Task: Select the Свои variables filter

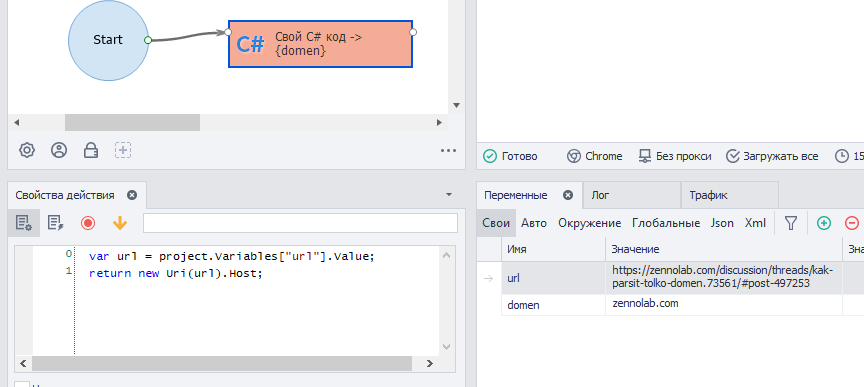Action: 496,223
